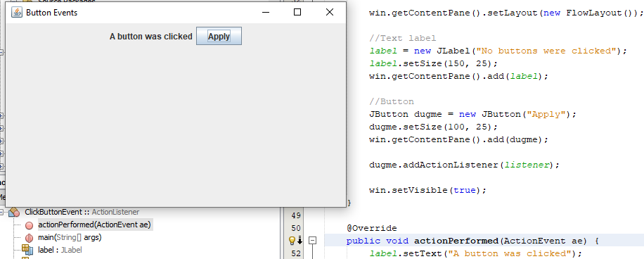Click the ClickButtonEvent class icon in Navigator
The height and width of the screenshot is (259, 644).
coord(14,212)
